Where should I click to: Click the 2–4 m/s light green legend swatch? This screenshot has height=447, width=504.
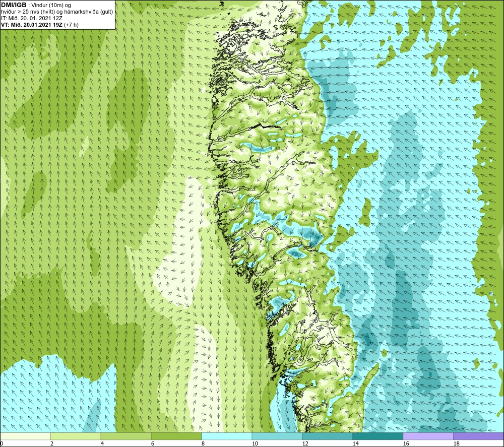pos(76,436)
